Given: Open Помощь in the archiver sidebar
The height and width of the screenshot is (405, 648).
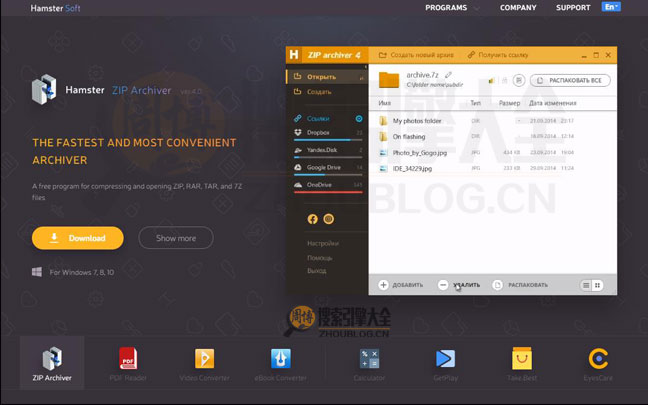Looking at the screenshot, I should click(x=319, y=258).
